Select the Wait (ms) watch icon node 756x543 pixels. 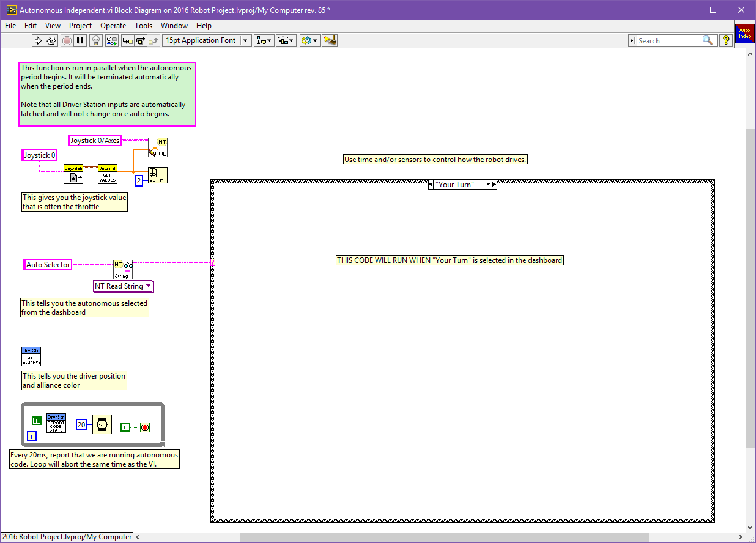(x=102, y=424)
